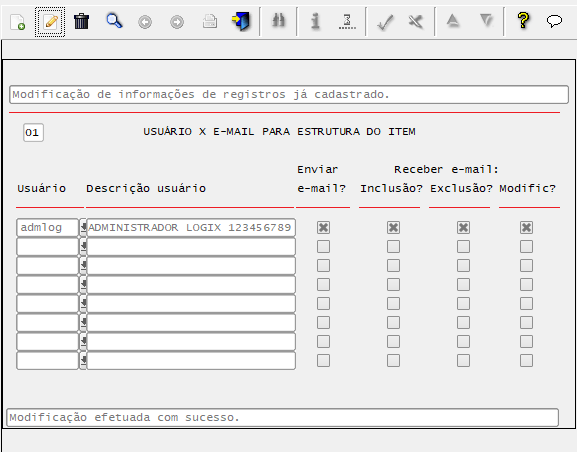Click second row Descrição usuário field
Image resolution: width=577 pixels, height=452 pixels.
coord(191,247)
